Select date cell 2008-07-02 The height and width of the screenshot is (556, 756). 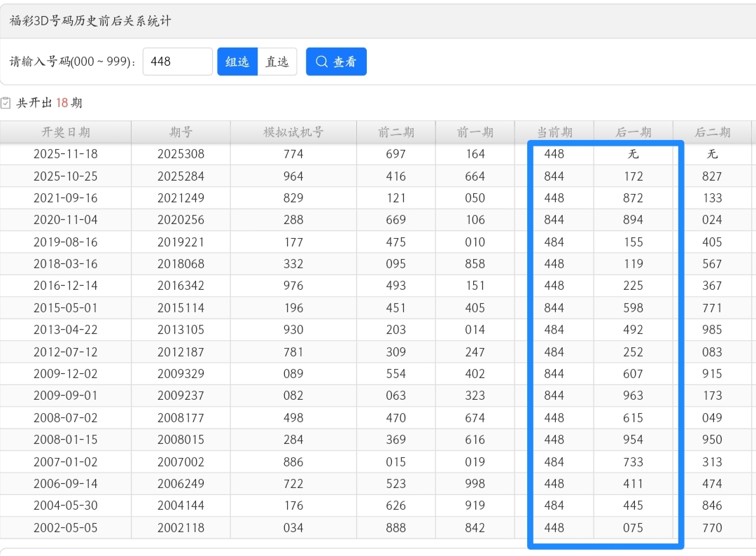pos(66,417)
